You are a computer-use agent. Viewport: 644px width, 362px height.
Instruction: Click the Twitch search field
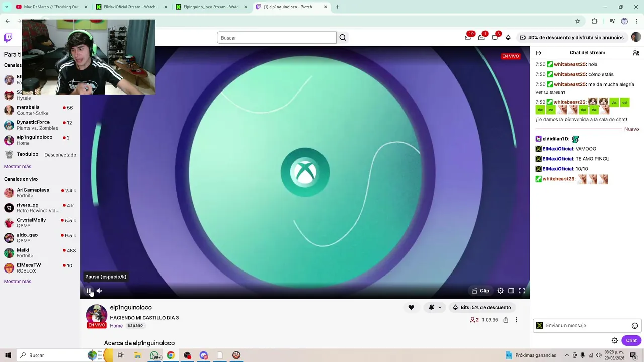(x=277, y=38)
